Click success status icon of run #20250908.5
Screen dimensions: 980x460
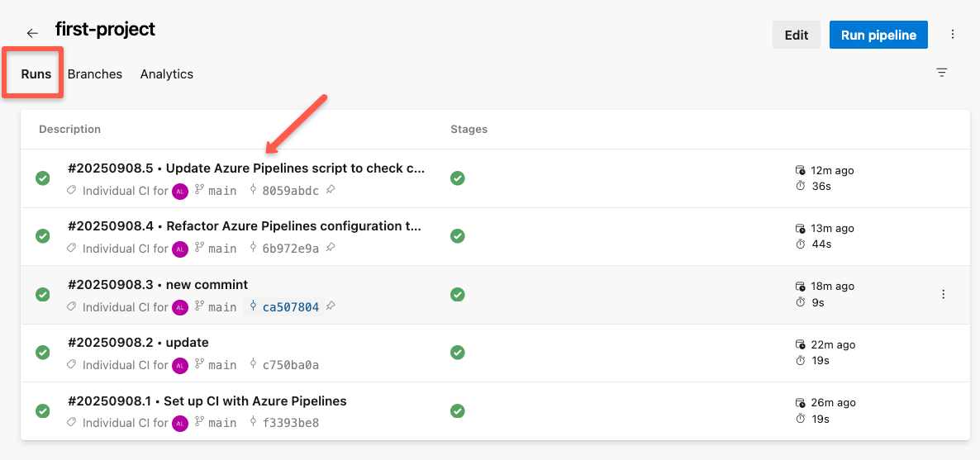coord(42,178)
